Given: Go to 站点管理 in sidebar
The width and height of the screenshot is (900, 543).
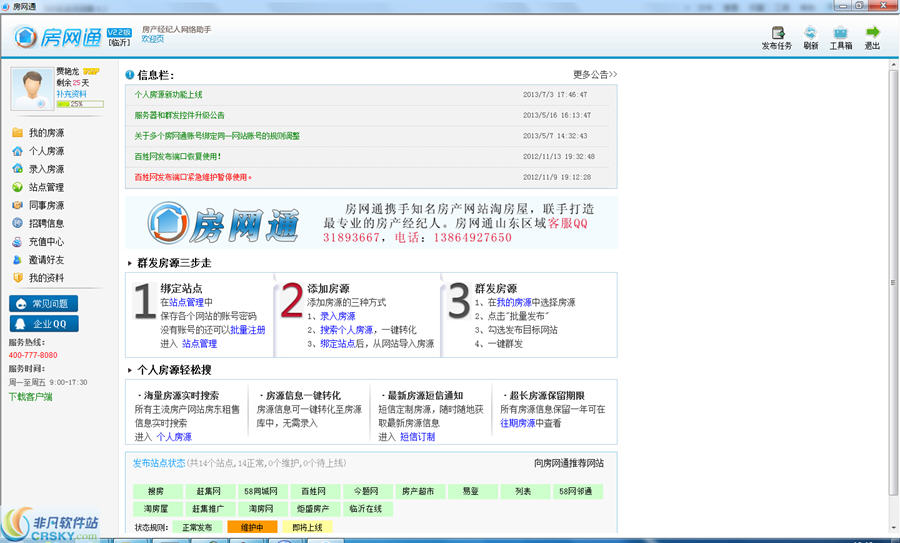Looking at the screenshot, I should point(46,187).
